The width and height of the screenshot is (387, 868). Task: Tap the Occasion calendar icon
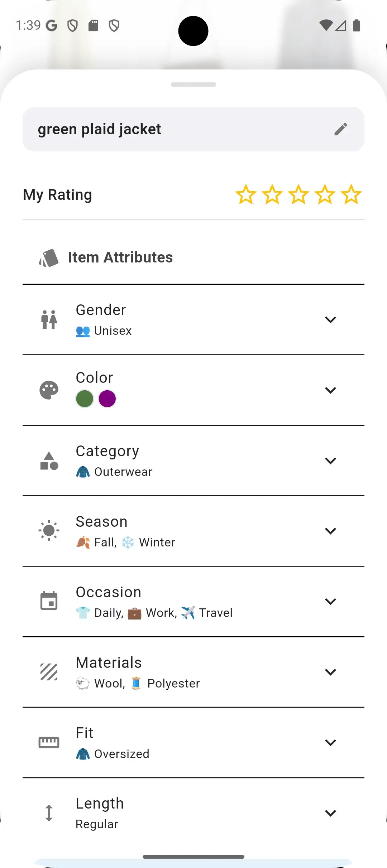tap(49, 601)
